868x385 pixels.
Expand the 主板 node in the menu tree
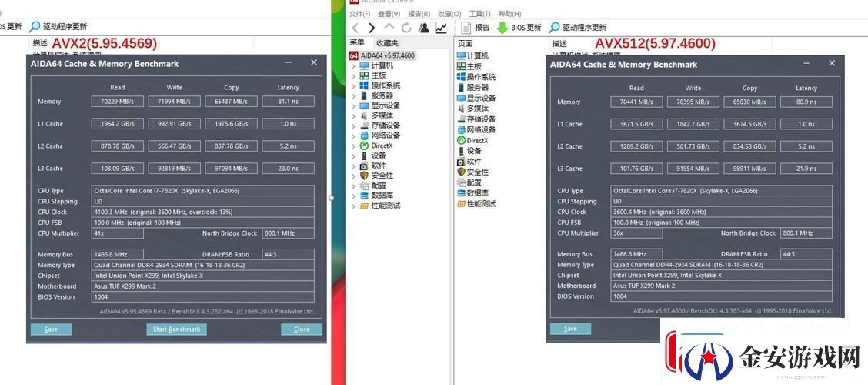[354, 75]
